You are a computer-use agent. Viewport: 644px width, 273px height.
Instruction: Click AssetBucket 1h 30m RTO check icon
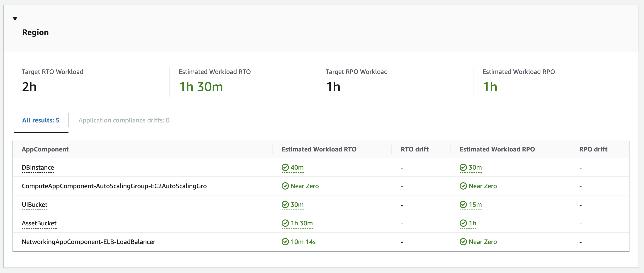point(285,223)
